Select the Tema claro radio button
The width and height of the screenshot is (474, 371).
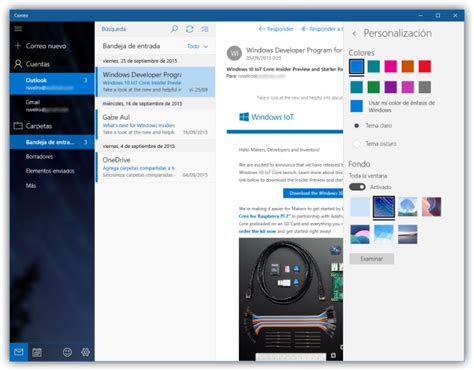[356, 126]
